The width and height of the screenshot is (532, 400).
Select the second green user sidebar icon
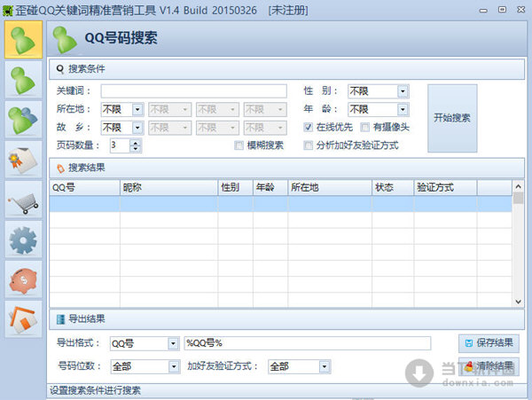pyautogui.click(x=23, y=80)
